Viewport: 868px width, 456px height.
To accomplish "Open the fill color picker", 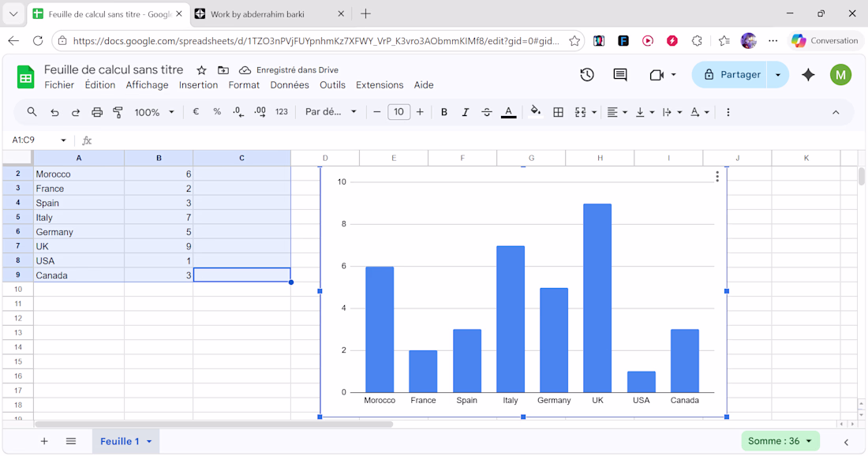I will pos(535,112).
